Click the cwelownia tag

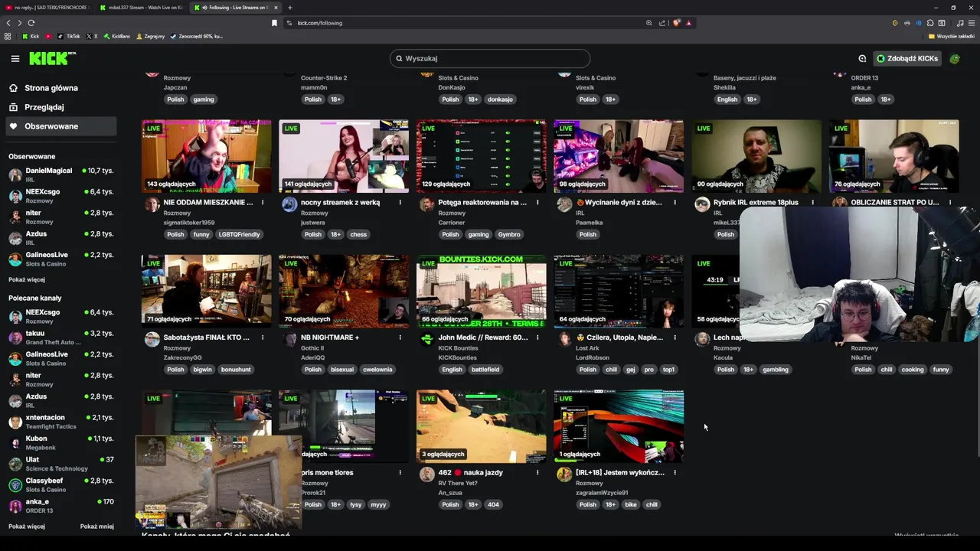point(377,370)
